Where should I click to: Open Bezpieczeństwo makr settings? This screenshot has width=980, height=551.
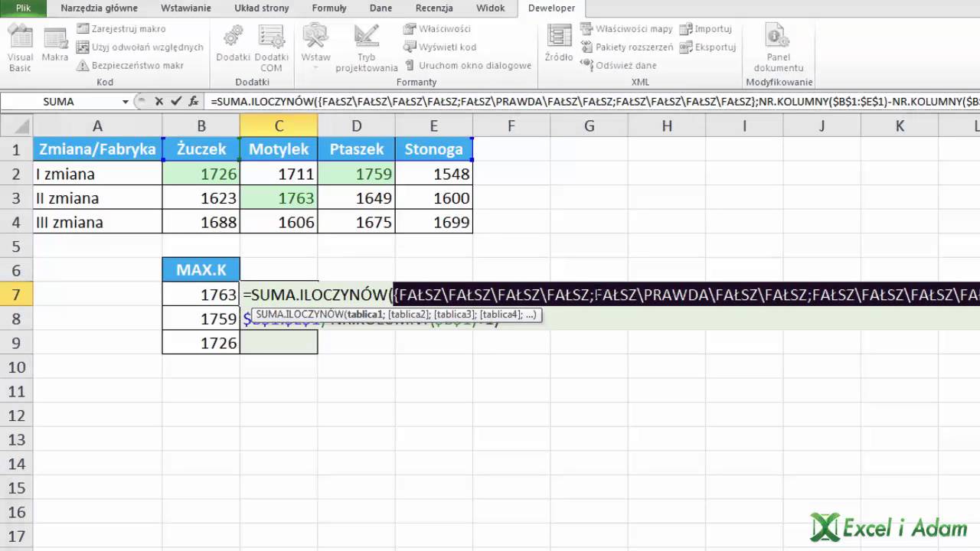(x=131, y=66)
